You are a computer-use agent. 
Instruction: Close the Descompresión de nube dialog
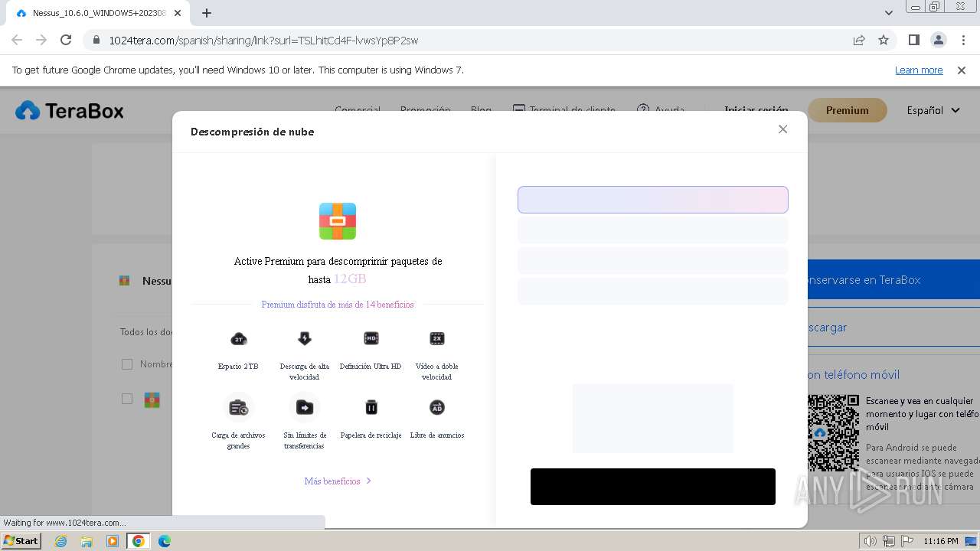782,129
